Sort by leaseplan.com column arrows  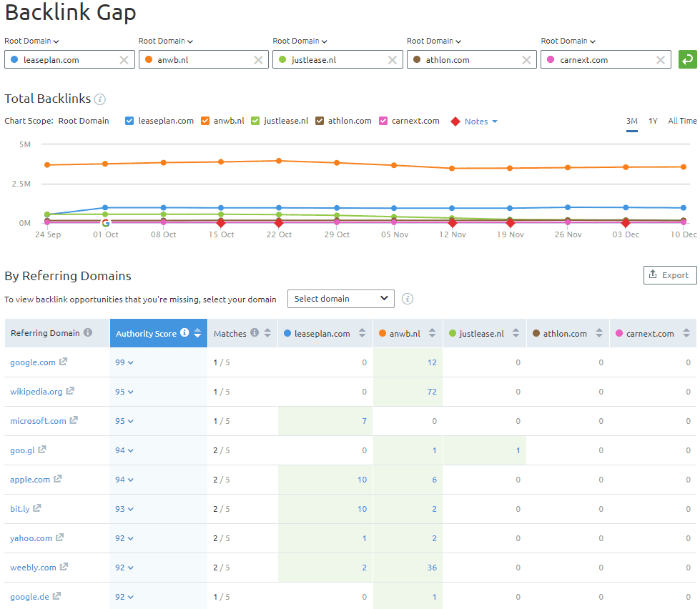click(362, 333)
